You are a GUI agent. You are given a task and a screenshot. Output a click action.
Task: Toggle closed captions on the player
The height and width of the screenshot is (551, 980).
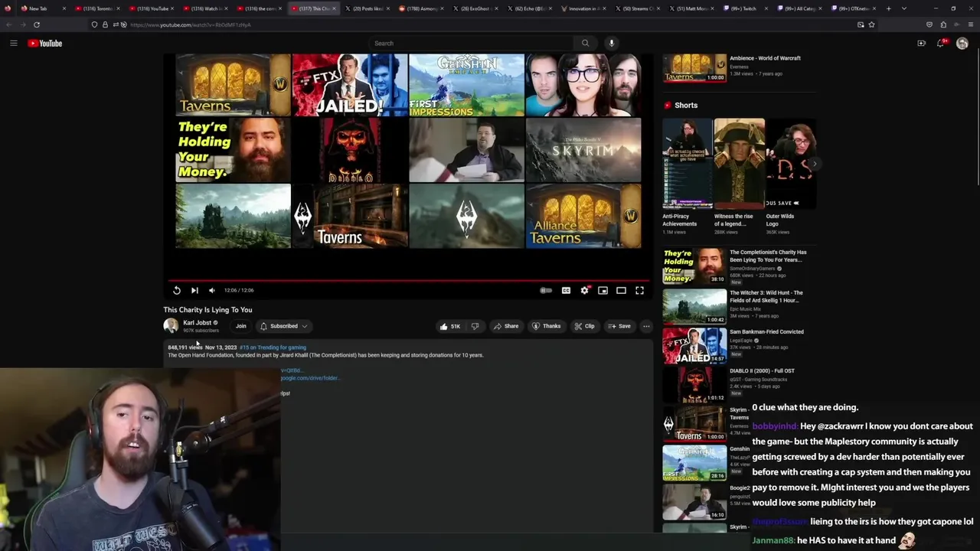566,290
